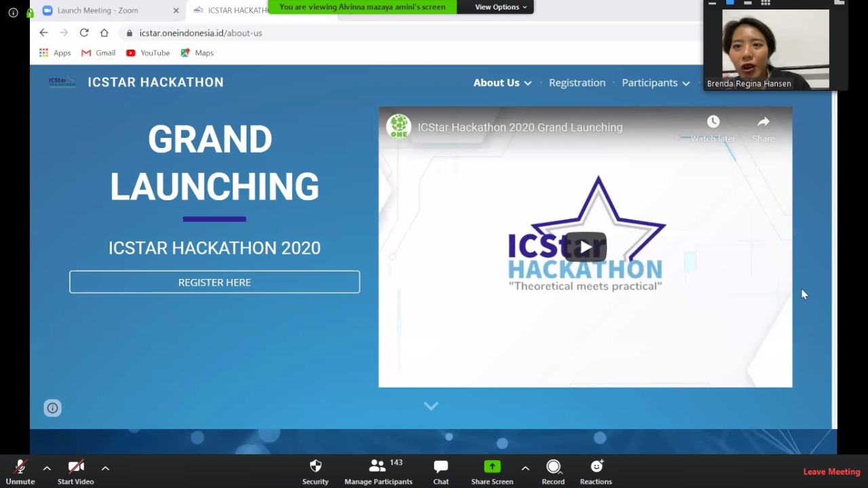This screenshot has width=868, height=488.
Task: Expand share screen options arrow
Action: (526, 468)
